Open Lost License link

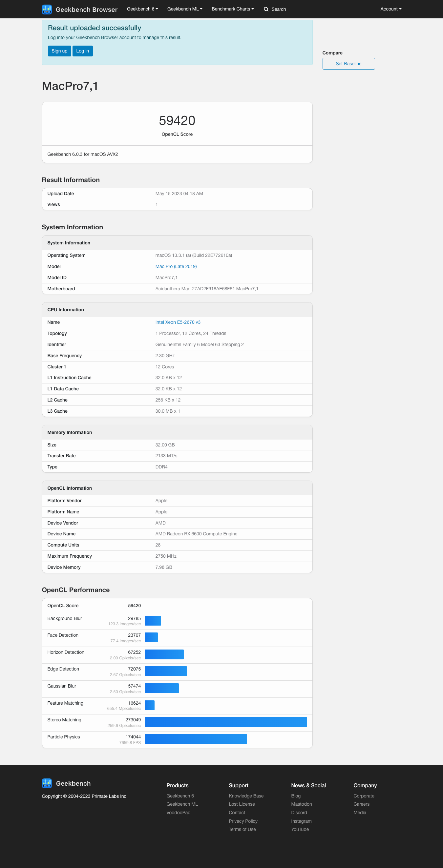242,804
